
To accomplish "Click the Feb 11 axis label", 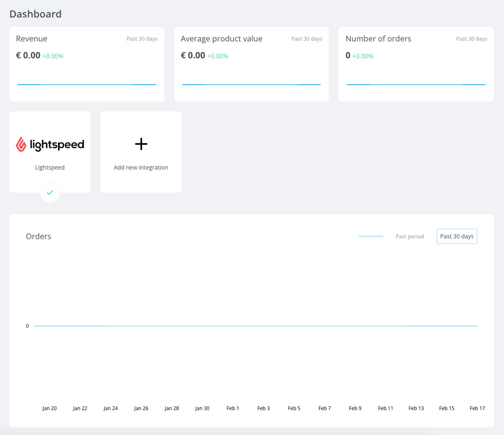I will (x=386, y=408).
